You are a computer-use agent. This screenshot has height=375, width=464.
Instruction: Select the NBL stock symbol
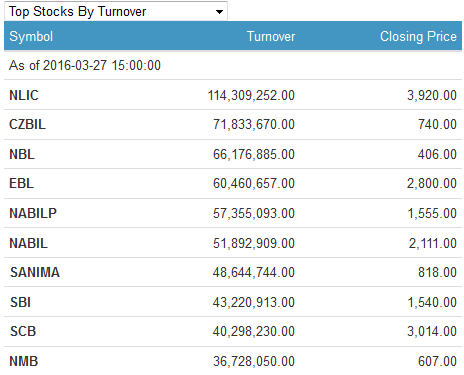tap(22, 154)
